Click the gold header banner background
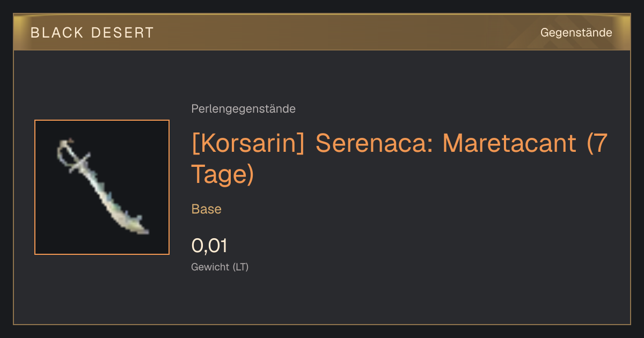Viewport: 644px width, 338px height. pyautogui.click(x=322, y=33)
